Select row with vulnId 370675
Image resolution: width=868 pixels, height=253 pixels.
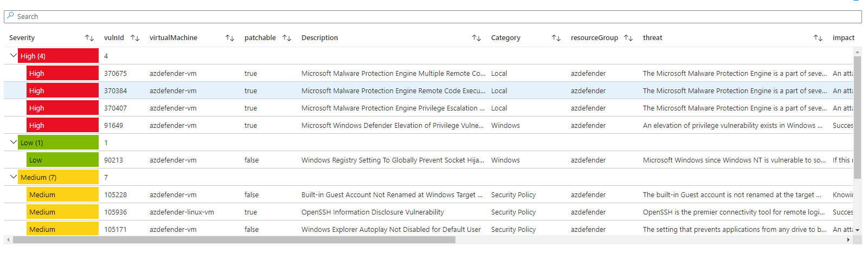click(x=115, y=74)
